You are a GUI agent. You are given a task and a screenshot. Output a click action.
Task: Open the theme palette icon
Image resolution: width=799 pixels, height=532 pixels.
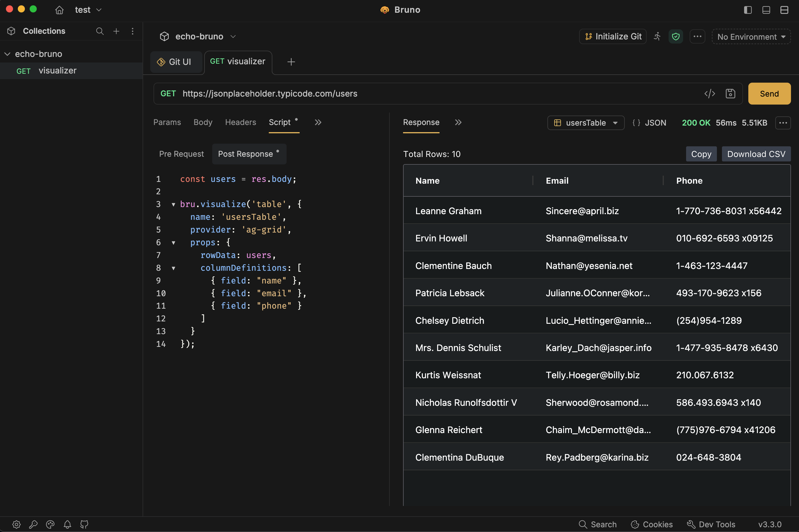(x=50, y=525)
